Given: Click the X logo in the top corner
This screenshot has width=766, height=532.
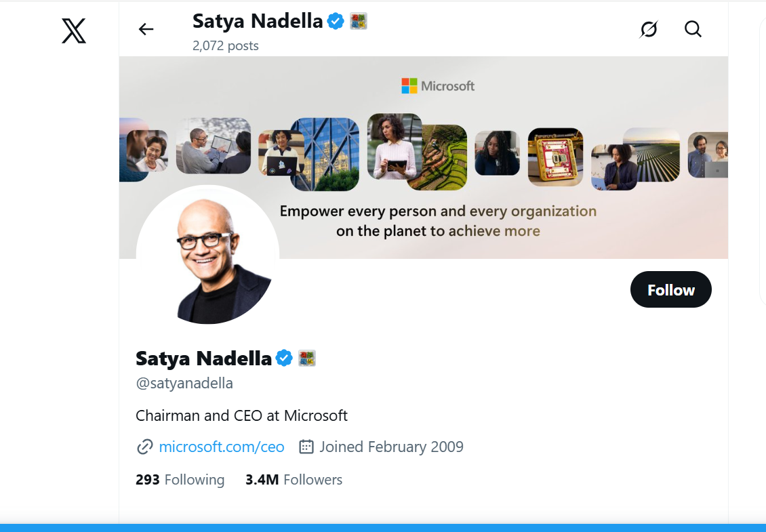Looking at the screenshot, I should (73, 30).
